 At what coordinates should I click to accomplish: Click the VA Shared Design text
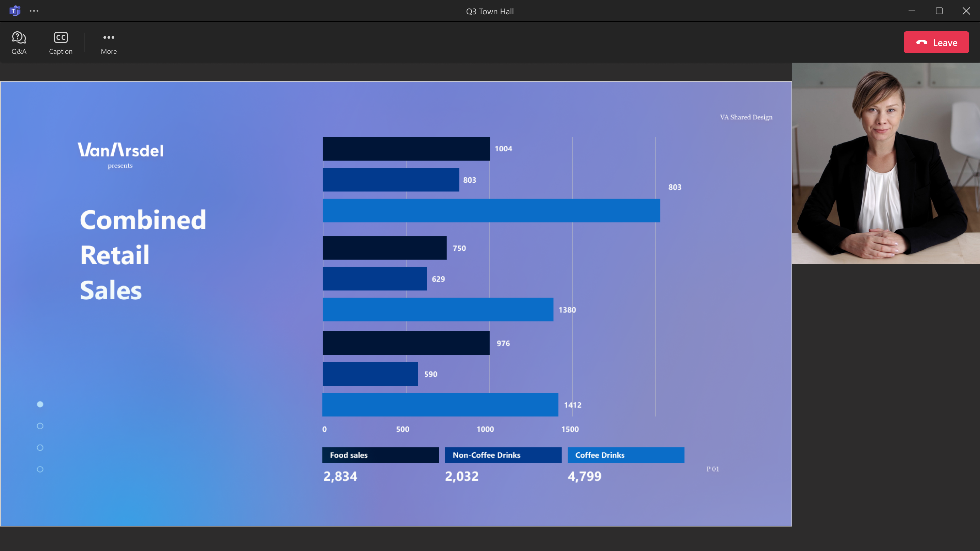coord(746,117)
